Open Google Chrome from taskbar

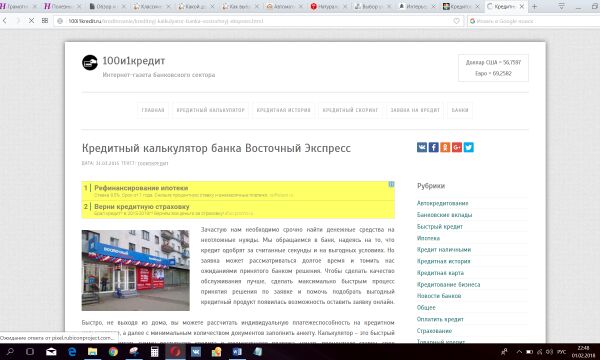click(x=113, y=352)
